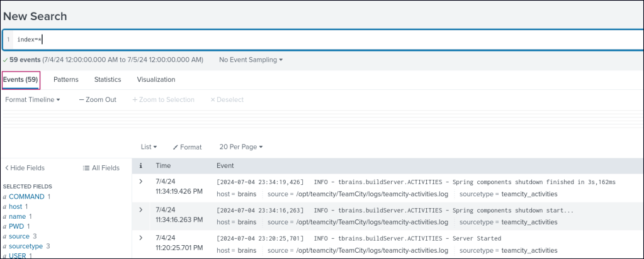Click the Format pencil button
Viewport: 644px width, 259px height.
[x=187, y=146]
